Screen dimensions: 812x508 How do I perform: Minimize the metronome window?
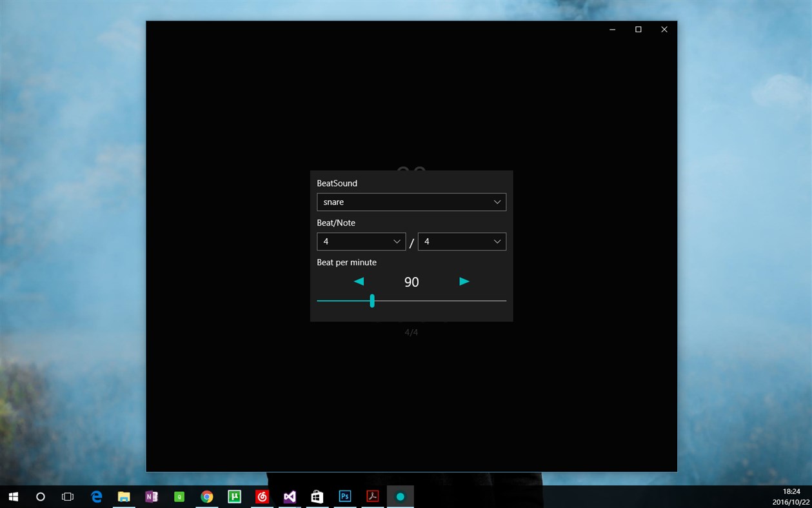[x=611, y=29]
